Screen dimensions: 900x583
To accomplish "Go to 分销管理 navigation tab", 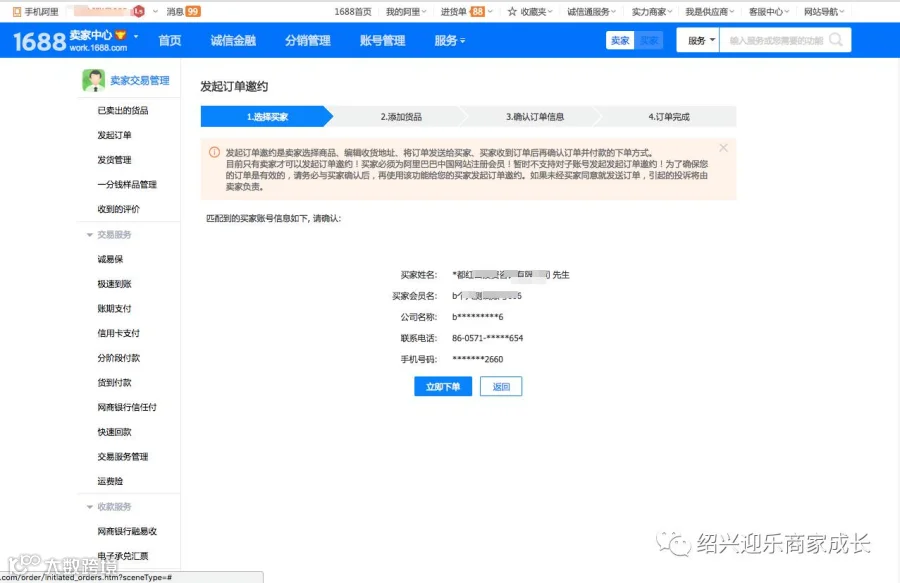I will [308, 41].
